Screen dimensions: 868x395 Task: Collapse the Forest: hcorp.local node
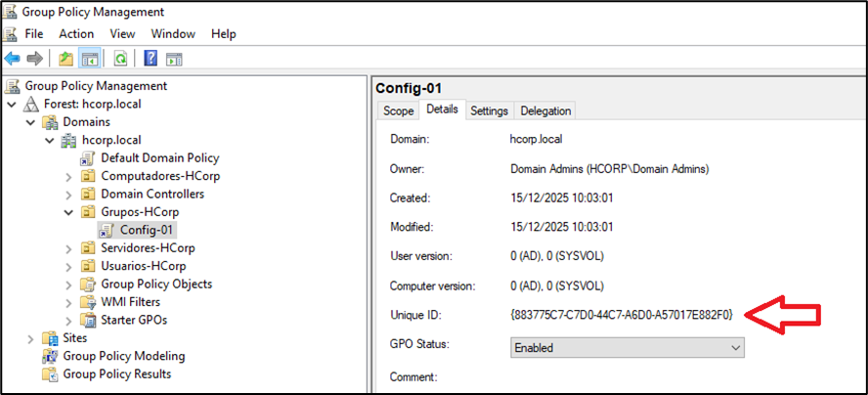pyautogui.click(x=12, y=104)
